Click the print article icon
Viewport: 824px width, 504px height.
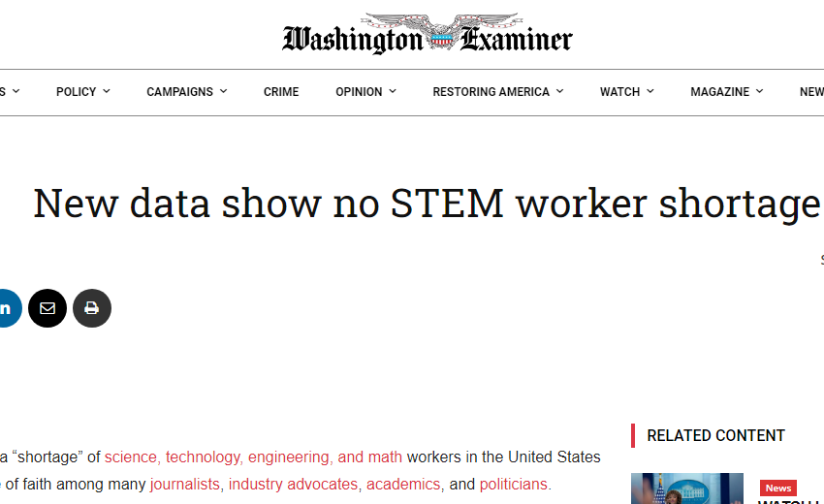click(92, 308)
